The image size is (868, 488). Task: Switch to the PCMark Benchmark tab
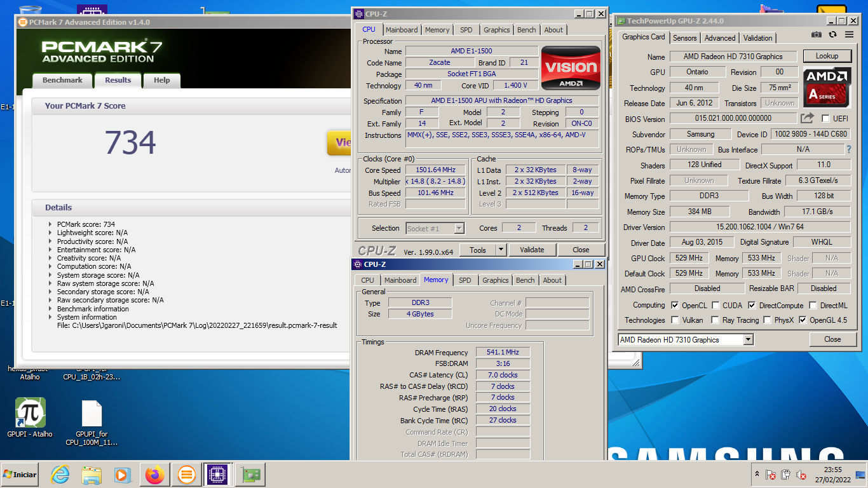pyautogui.click(x=62, y=81)
